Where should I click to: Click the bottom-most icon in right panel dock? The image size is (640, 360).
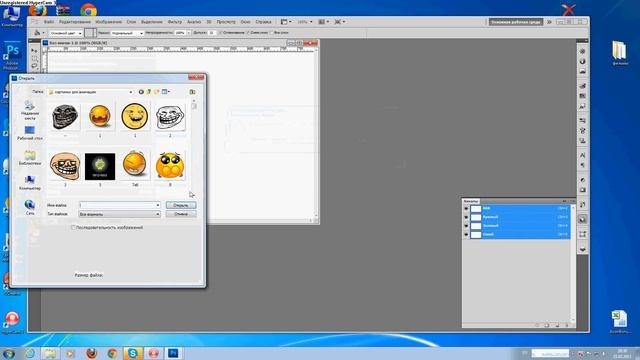click(582, 249)
